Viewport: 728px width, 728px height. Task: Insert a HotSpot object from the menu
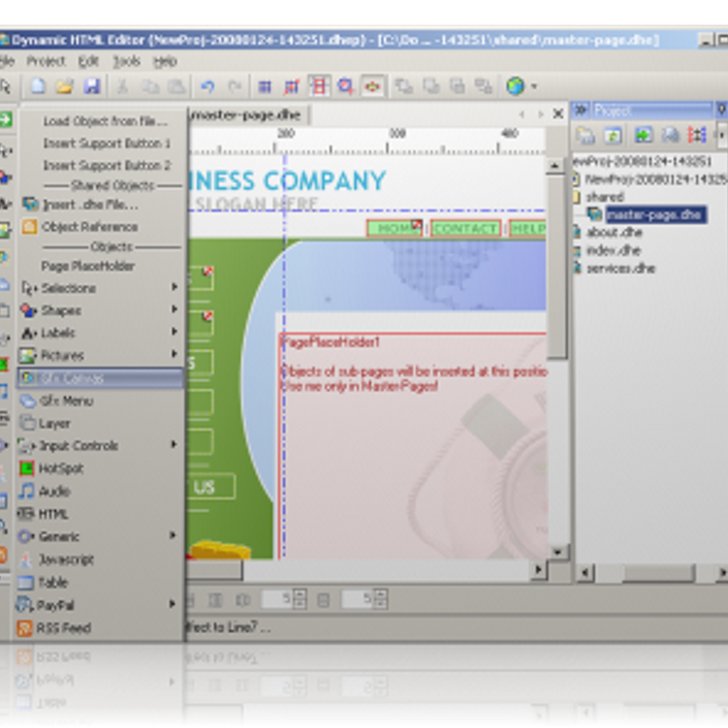point(61,468)
